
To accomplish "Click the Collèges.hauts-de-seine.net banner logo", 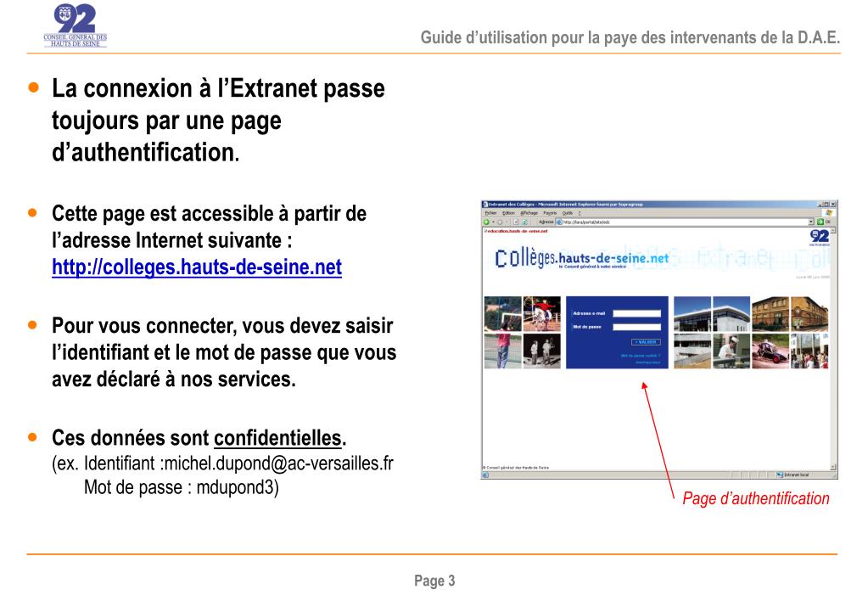I will coord(582,258).
